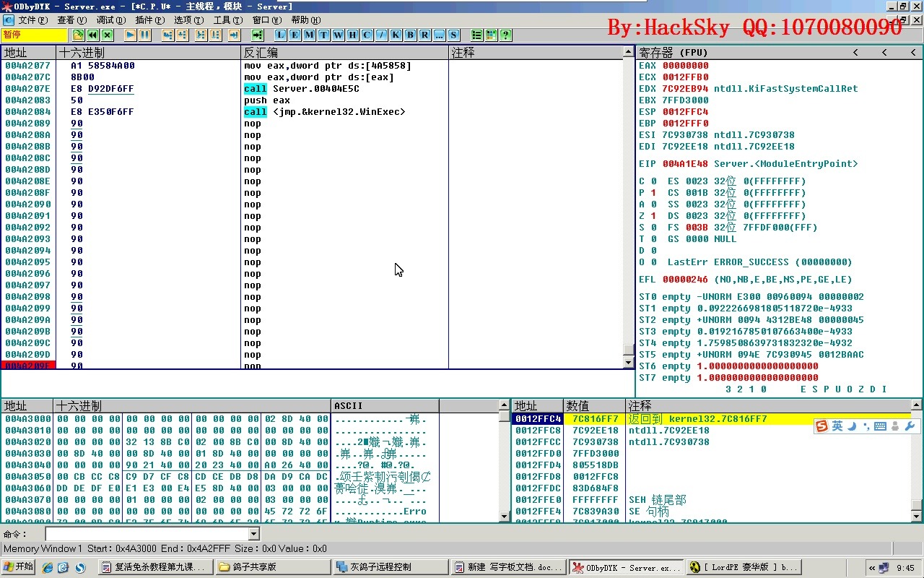This screenshot has width=924, height=578.
Task: Click the Open file toolbar icon
Action: click(78, 35)
